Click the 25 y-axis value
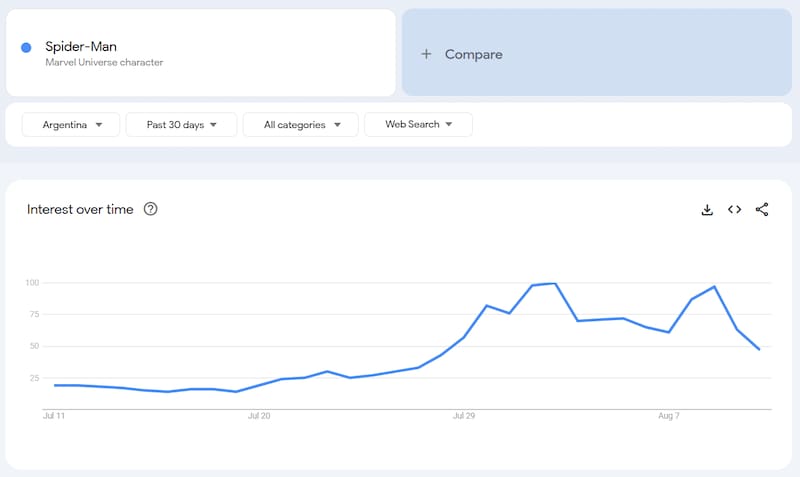The height and width of the screenshot is (477, 800). click(x=34, y=378)
